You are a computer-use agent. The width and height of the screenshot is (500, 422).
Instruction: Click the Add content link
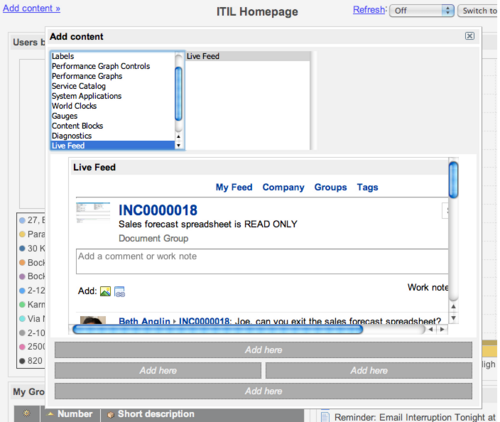coord(32,8)
